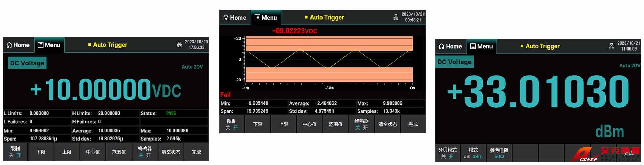Image resolution: width=644 pixels, height=165 pixels.
Task: Click the orange upper limit band in chart
Action: pos(329,44)
